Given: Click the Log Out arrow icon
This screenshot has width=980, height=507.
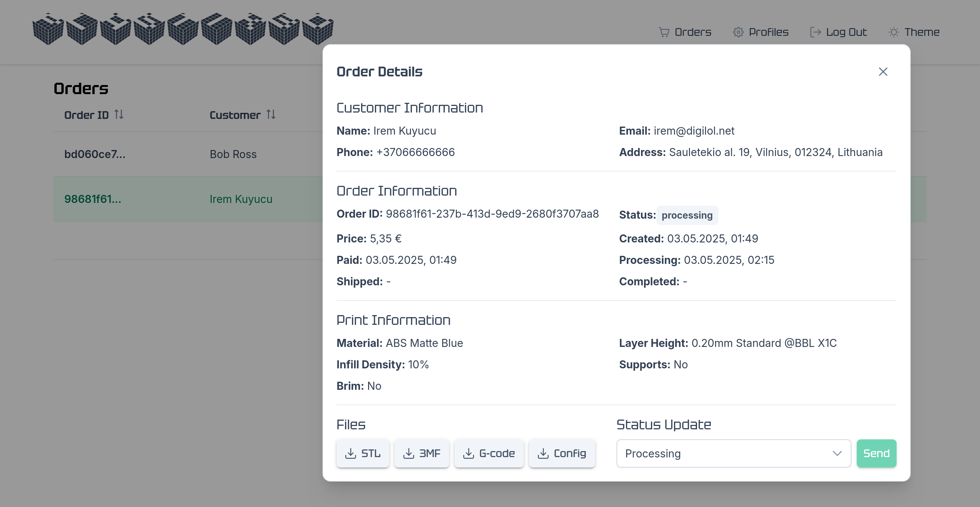Looking at the screenshot, I should [x=815, y=32].
